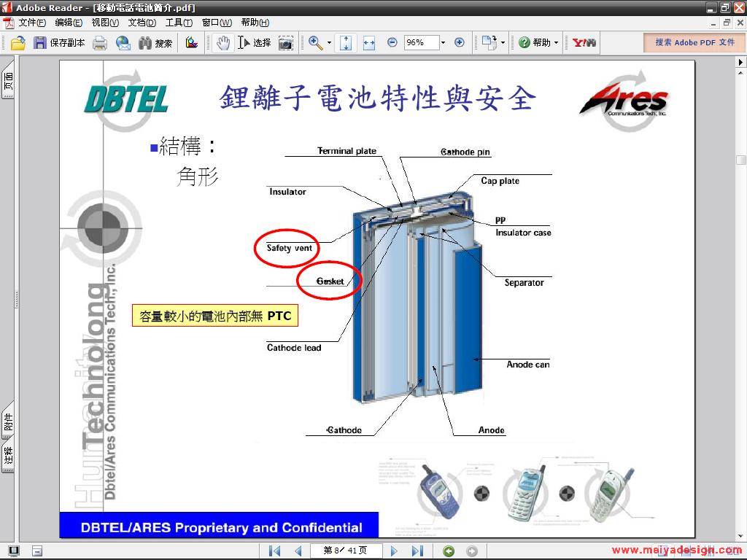Go to last page button
Screen dimensions: 747x560
coord(417,551)
